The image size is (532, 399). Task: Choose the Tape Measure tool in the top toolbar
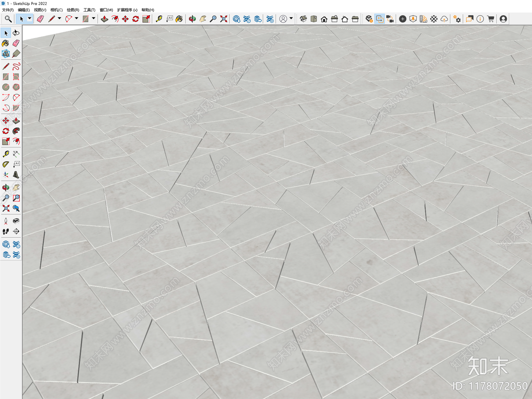point(159,19)
